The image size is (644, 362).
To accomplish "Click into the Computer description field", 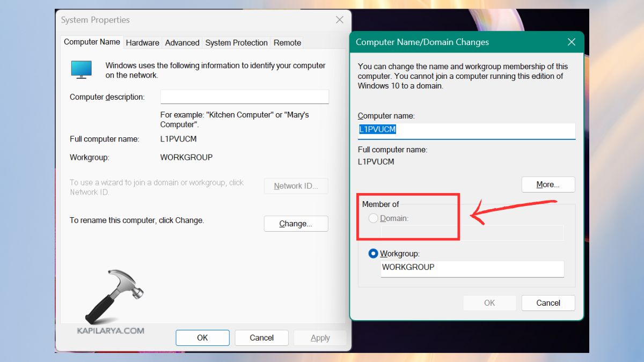I will [x=244, y=97].
